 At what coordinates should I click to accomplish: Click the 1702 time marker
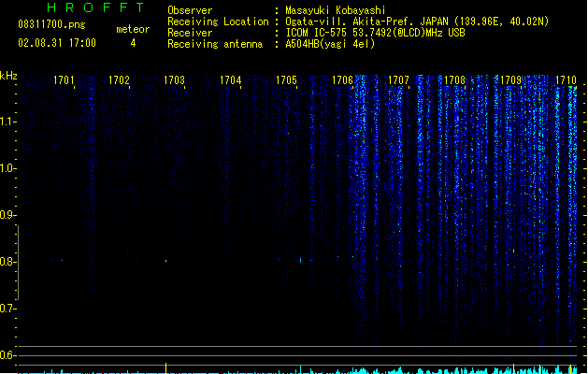(x=120, y=80)
